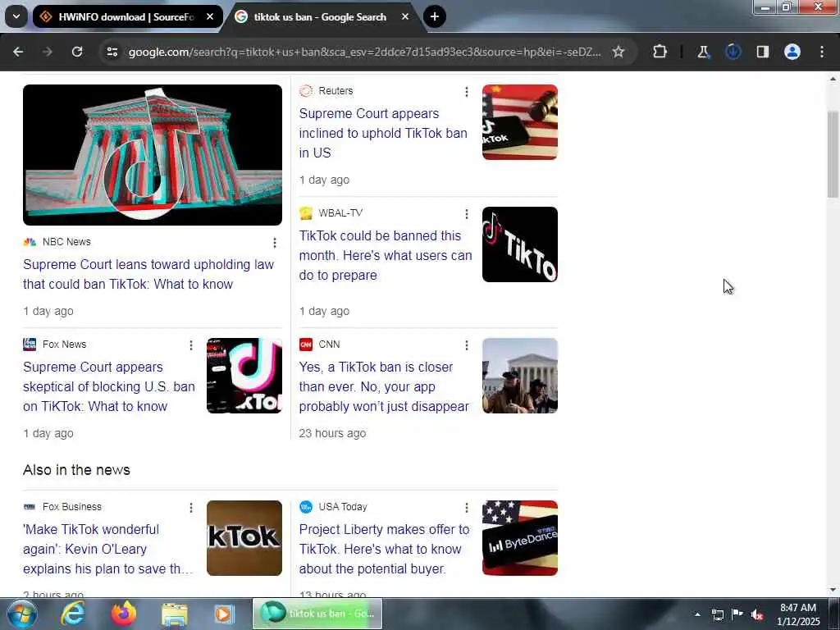Click the blue download extension icon
The height and width of the screenshot is (630, 840).
click(733, 52)
